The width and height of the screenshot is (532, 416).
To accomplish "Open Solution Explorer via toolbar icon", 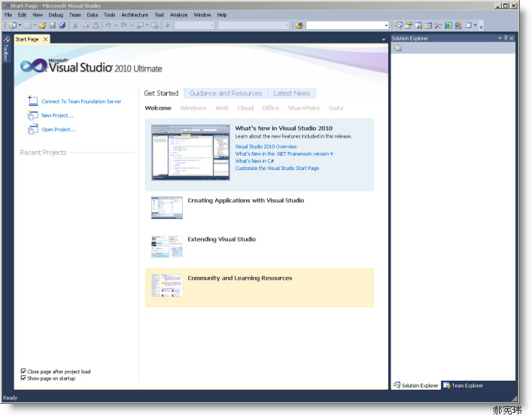I will point(399,25).
